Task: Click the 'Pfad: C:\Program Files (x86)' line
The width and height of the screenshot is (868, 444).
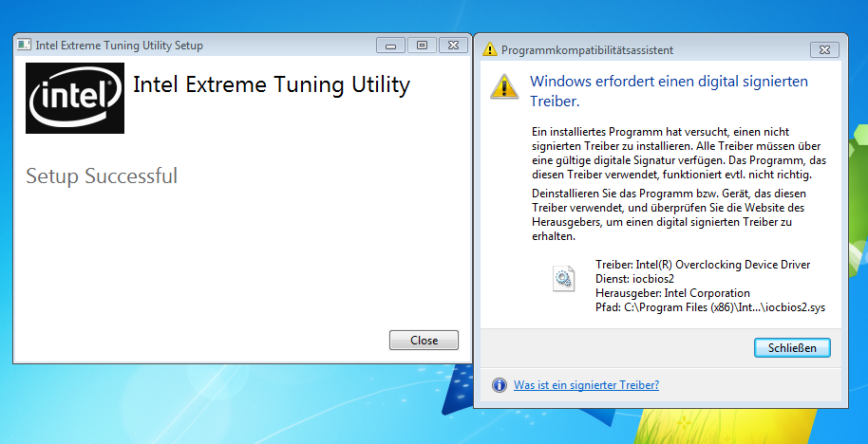Action: (x=710, y=307)
